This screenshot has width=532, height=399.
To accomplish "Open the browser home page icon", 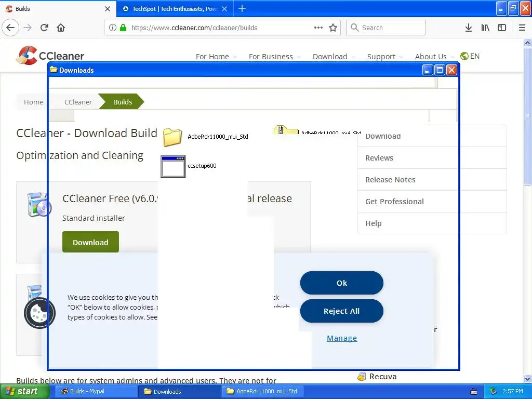I will (61, 28).
